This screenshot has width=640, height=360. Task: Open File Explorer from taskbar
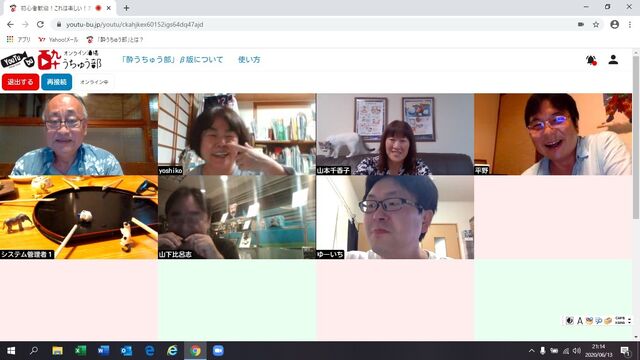click(x=57, y=351)
